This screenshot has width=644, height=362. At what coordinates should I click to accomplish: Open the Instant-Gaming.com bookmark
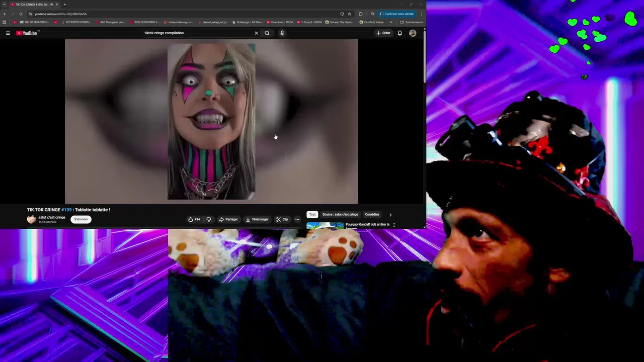click(178, 22)
